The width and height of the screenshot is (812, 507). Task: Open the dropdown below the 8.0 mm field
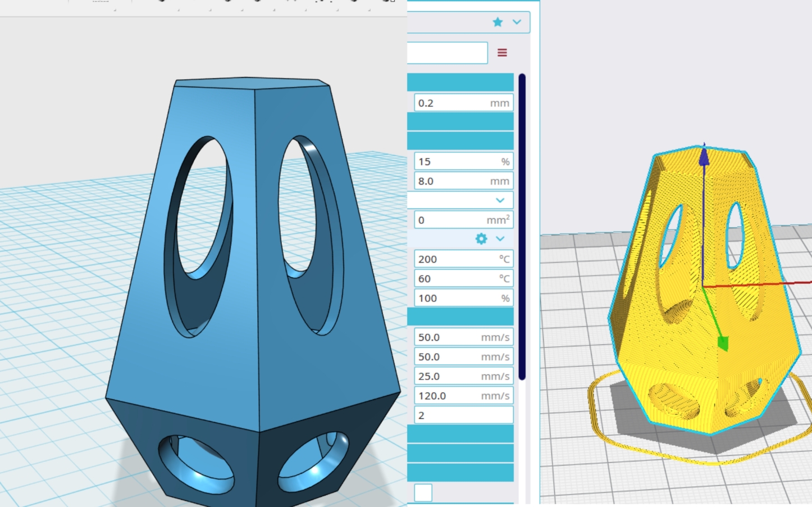click(x=460, y=200)
